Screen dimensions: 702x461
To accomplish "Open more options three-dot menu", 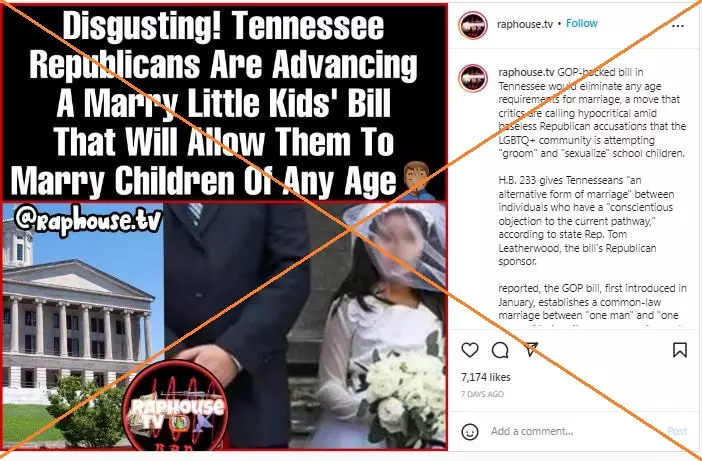I will point(678,26).
